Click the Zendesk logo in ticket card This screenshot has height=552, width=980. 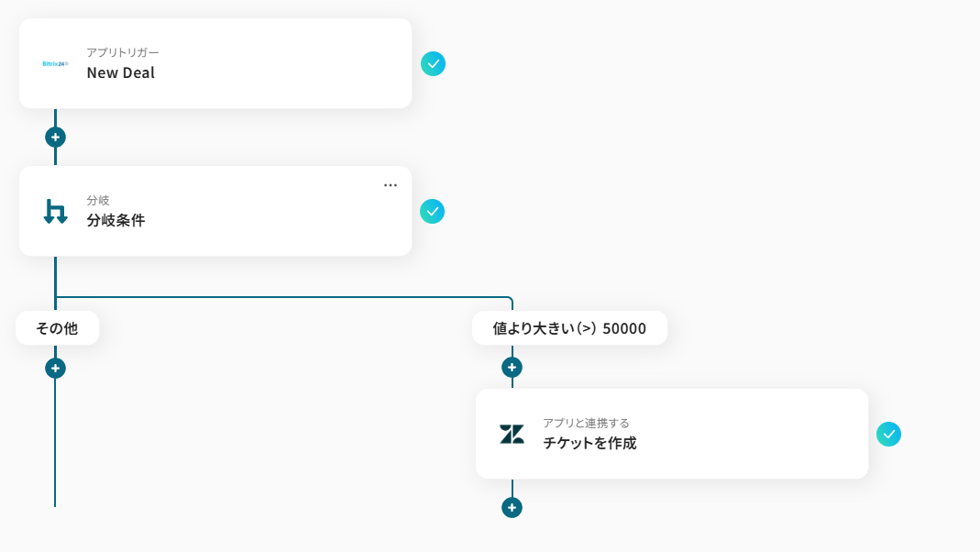(x=512, y=434)
